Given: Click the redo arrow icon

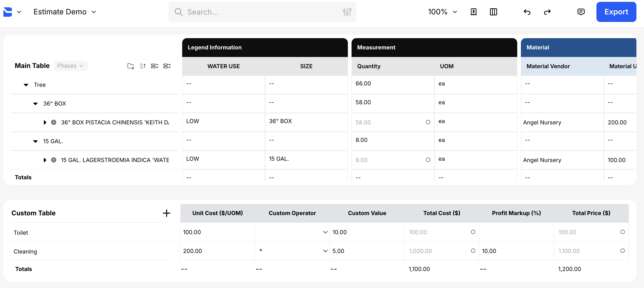Looking at the screenshot, I should coord(547,12).
